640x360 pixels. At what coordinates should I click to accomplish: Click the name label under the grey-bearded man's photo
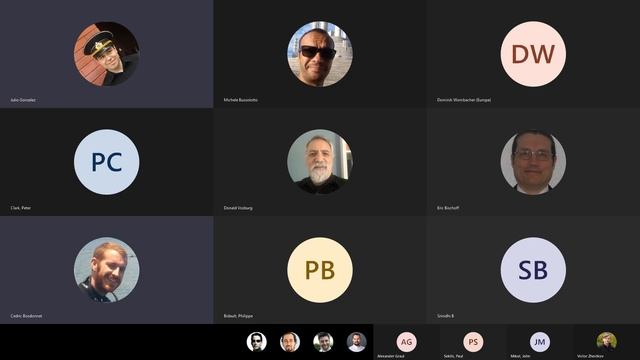click(x=238, y=208)
